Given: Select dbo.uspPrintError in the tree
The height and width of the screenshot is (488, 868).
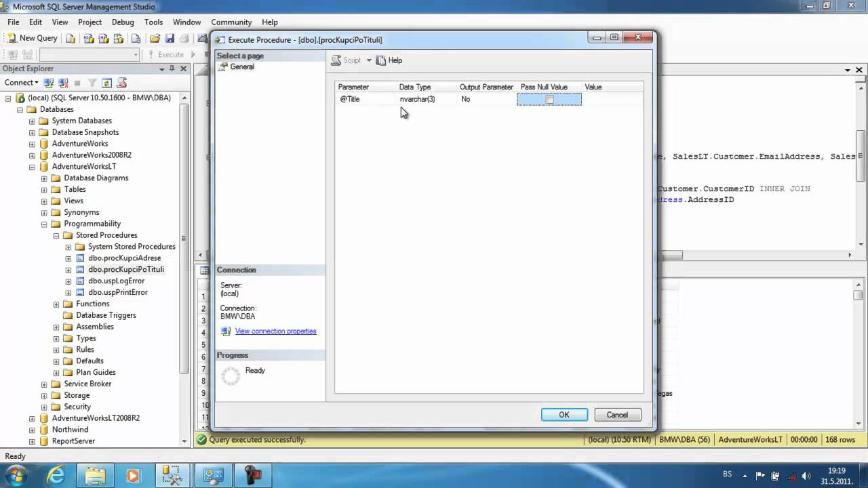Looking at the screenshot, I should 118,293.
